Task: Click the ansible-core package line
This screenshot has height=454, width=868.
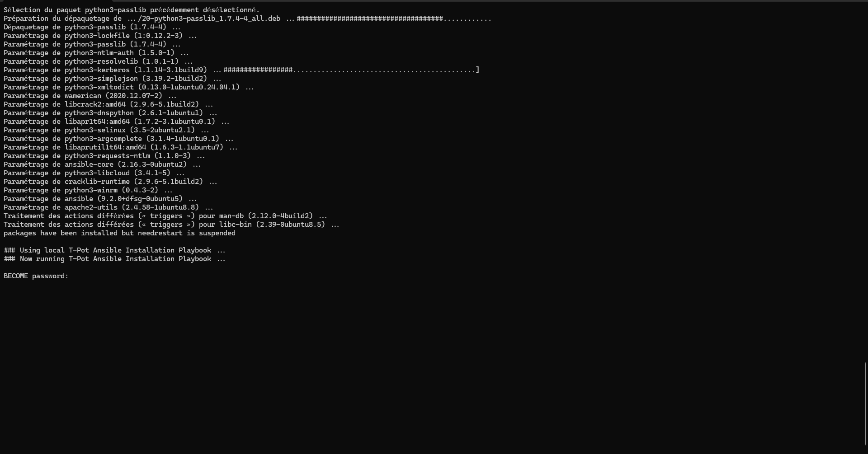Action: (x=102, y=164)
